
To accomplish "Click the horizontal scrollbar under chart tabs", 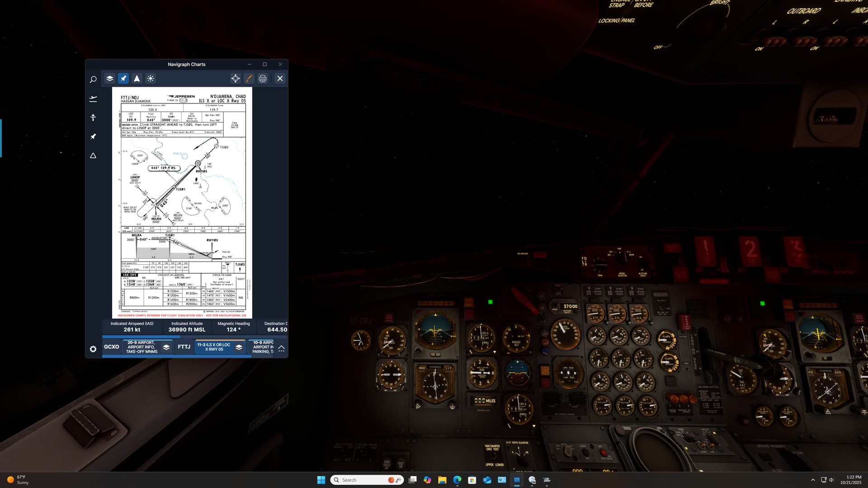I will tap(176, 357).
